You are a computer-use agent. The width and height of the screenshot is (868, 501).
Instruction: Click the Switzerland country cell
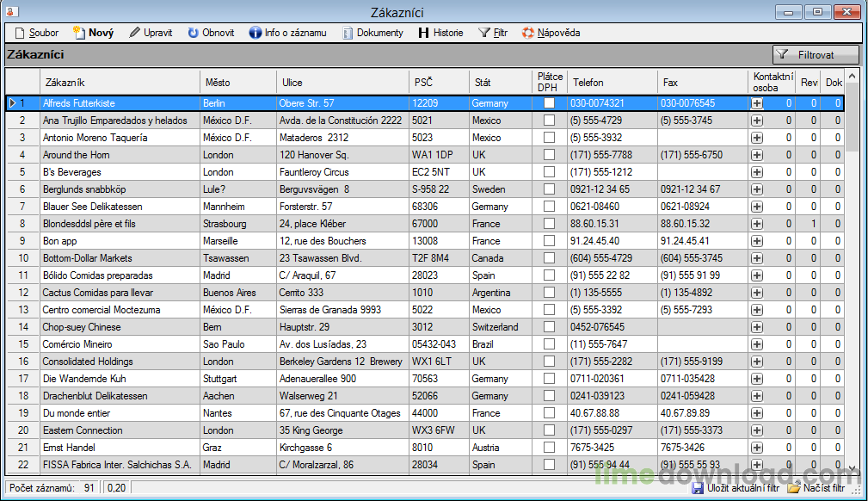(x=501, y=327)
